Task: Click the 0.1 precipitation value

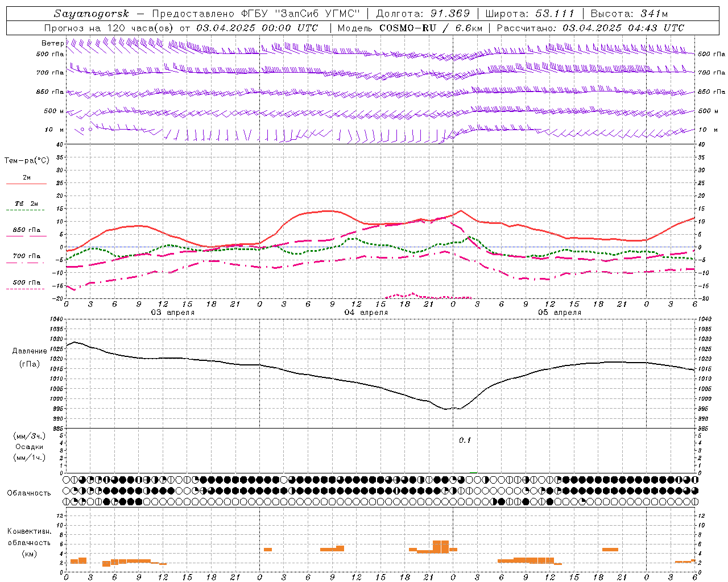Action: point(465,440)
